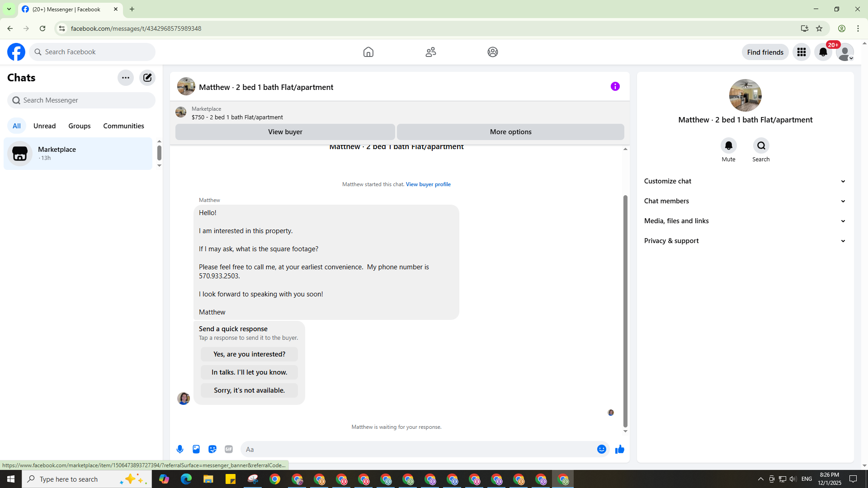Close the Messenger browser tab

tap(116, 9)
